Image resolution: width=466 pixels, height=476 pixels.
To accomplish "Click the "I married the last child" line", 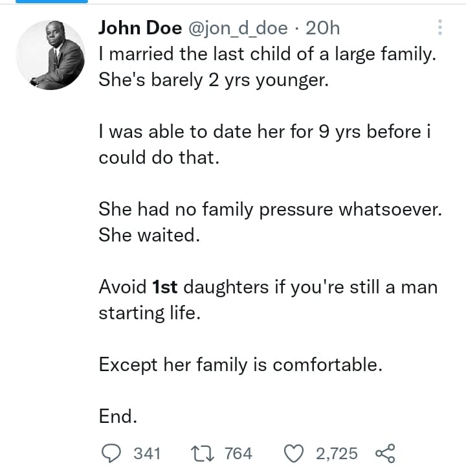I will pos(267,54).
